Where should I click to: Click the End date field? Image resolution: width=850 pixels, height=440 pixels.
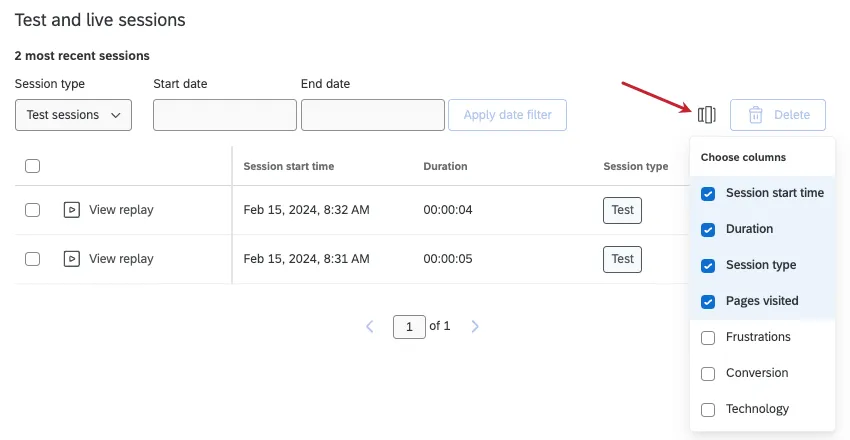(372, 115)
